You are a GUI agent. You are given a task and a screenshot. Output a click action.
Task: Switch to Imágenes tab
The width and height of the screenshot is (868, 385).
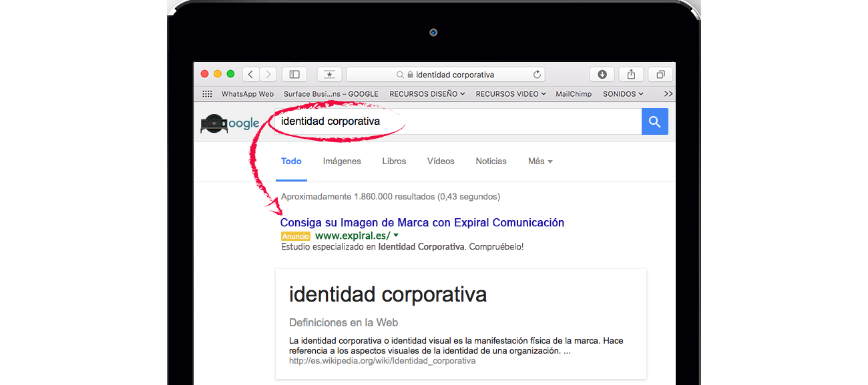(342, 161)
